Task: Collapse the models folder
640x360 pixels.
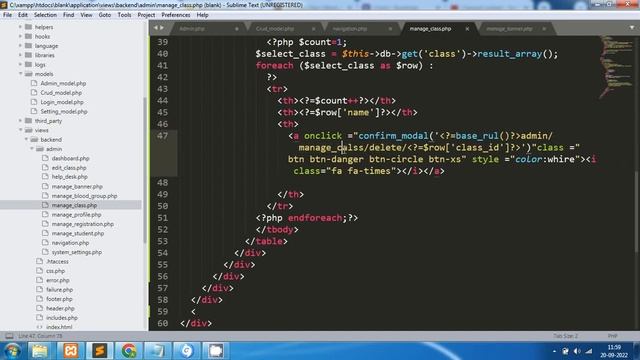Action: tap(20, 74)
